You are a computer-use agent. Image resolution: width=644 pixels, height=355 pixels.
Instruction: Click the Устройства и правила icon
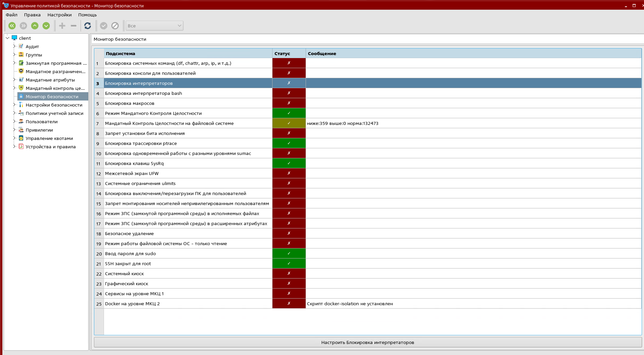(x=21, y=146)
